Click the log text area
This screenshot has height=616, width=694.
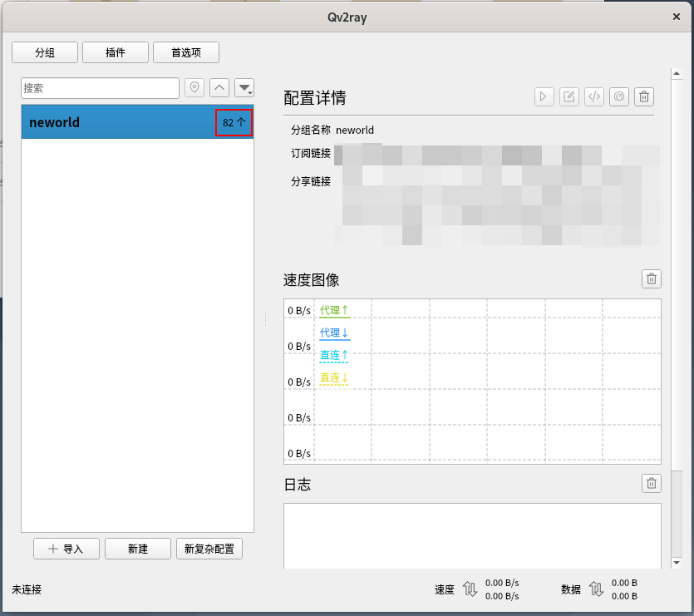pyautogui.click(x=472, y=536)
